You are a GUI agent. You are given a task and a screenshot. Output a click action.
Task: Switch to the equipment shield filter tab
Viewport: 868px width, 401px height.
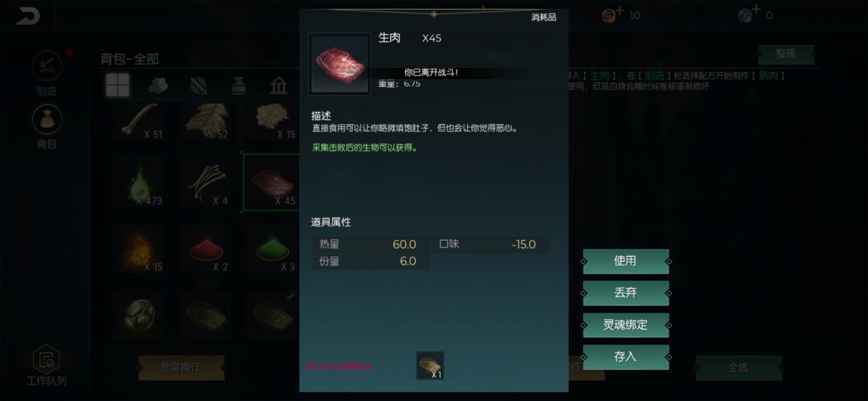(x=199, y=85)
